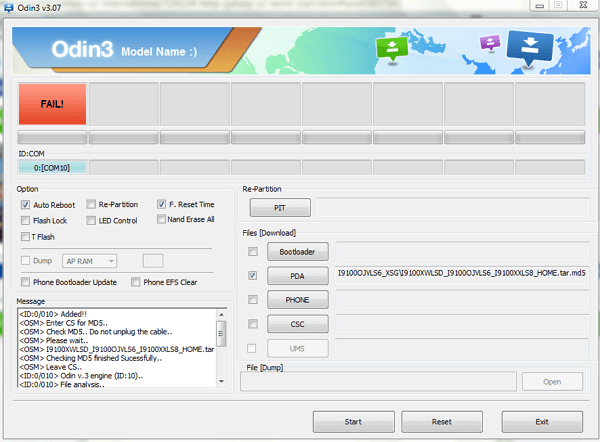Enable the T Flash checkbox
Screen dimensions: 600x442
25,236
